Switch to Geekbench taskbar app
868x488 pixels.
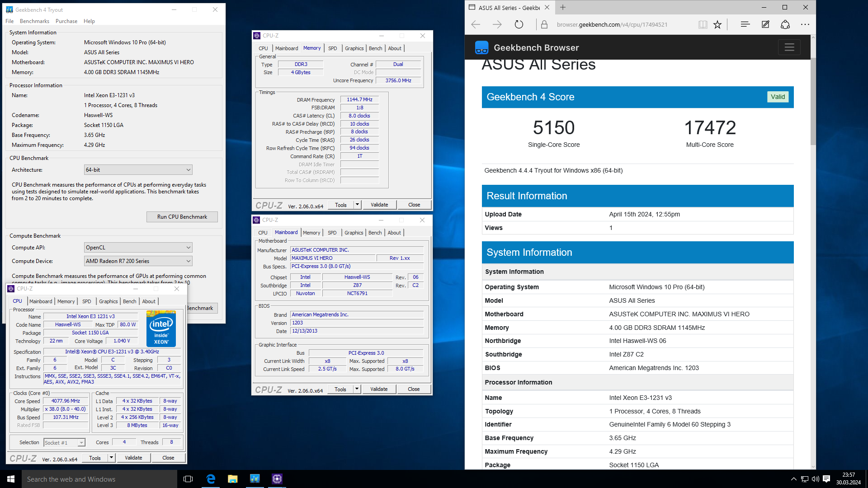255,479
